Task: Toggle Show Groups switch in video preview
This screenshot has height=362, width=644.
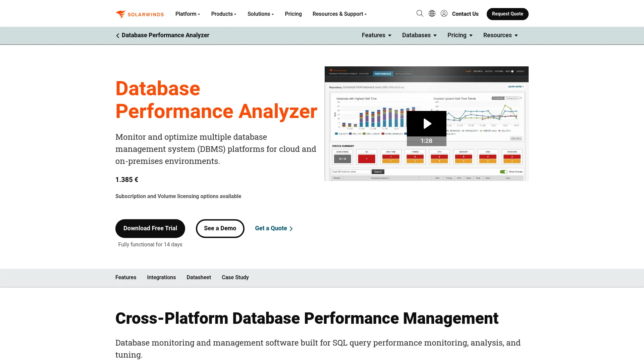Action: tap(503, 172)
